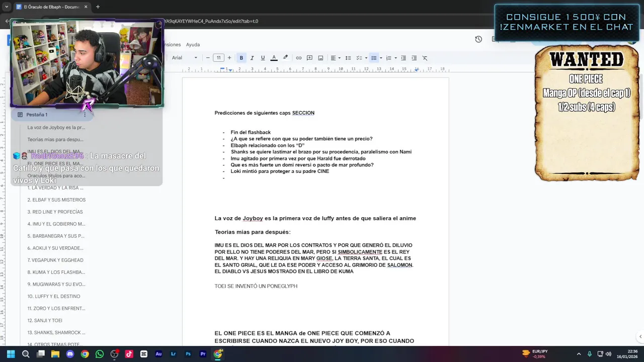644x362 pixels.
Task: Toggle underline formatting
Action: point(263,58)
